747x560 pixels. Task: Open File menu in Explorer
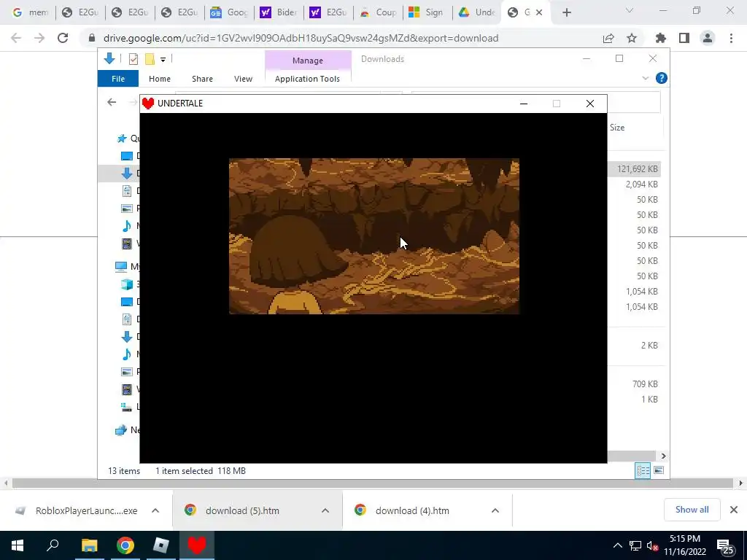[x=118, y=79]
